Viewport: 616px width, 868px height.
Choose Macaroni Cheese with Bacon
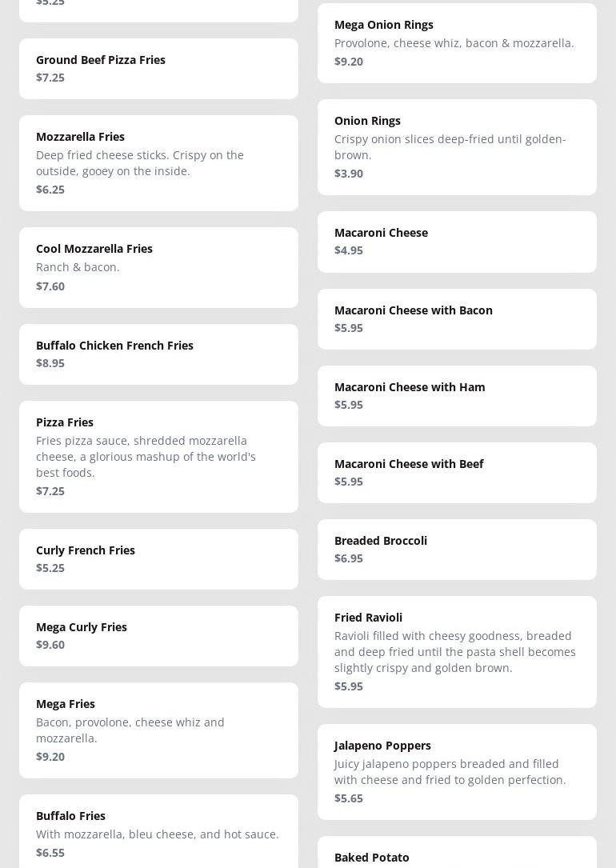(x=457, y=319)
